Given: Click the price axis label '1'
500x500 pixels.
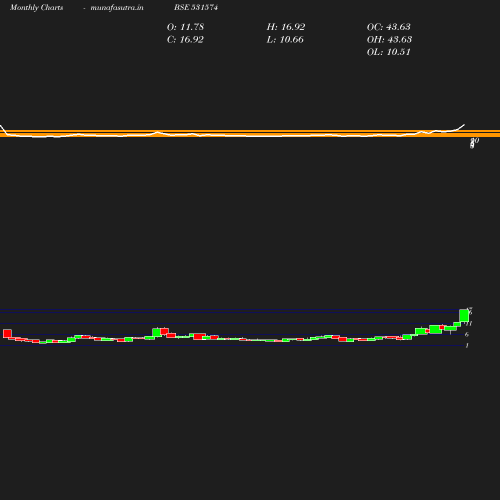Looking at the screenshot, I should click(x=467, y=346).
